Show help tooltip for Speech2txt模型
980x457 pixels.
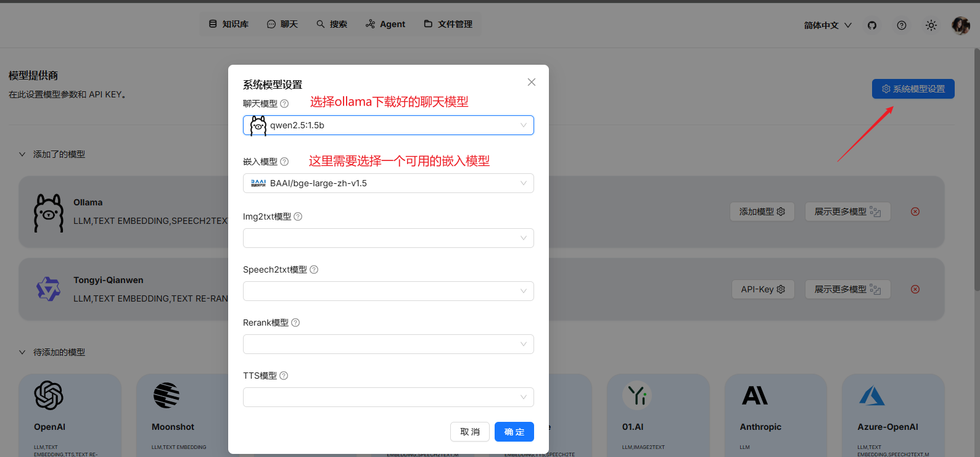point(314,270)
